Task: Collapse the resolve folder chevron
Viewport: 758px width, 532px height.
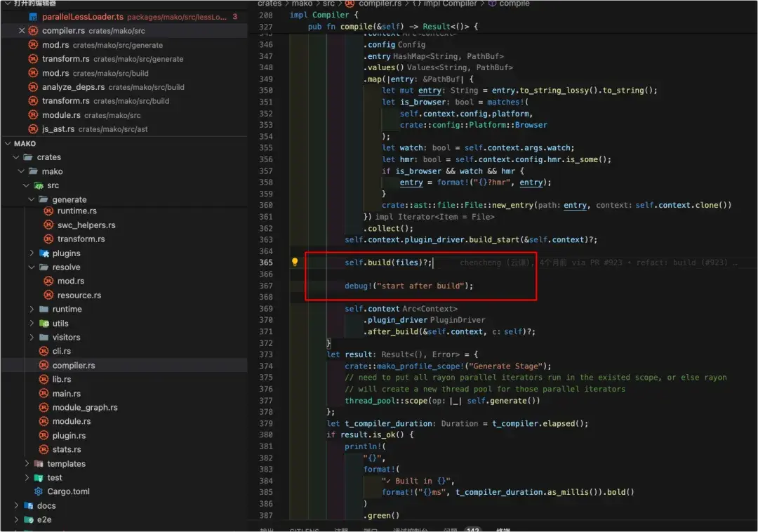Action: 32,267
